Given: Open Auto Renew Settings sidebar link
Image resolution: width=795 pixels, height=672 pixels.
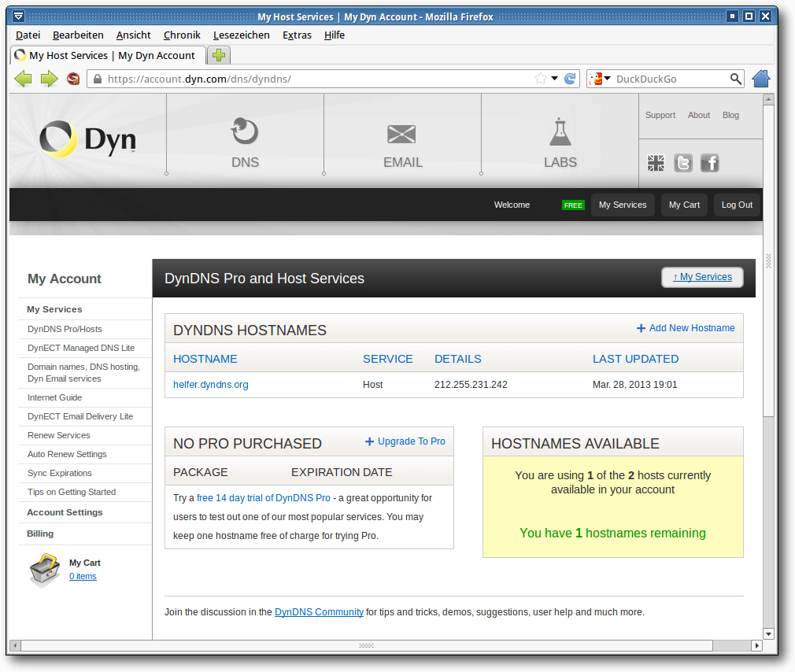Looking at the screenshot, I should pos(67,454).
